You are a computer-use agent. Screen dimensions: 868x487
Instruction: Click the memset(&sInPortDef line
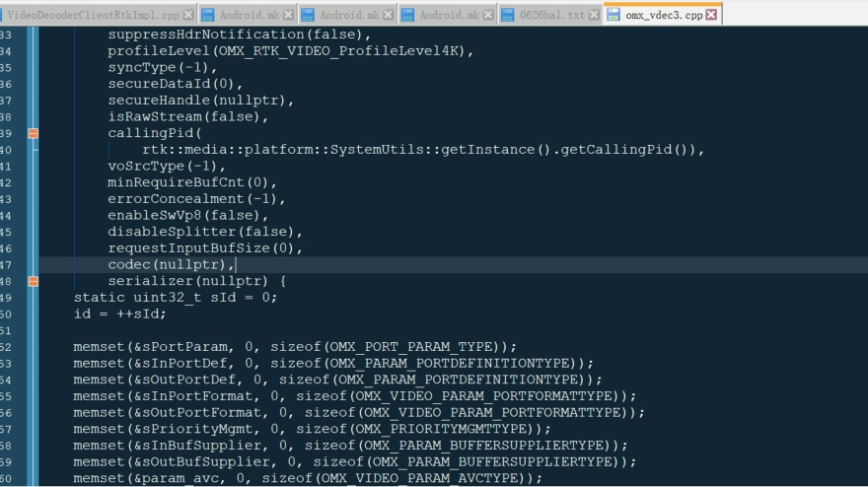[x=333, y=363]
